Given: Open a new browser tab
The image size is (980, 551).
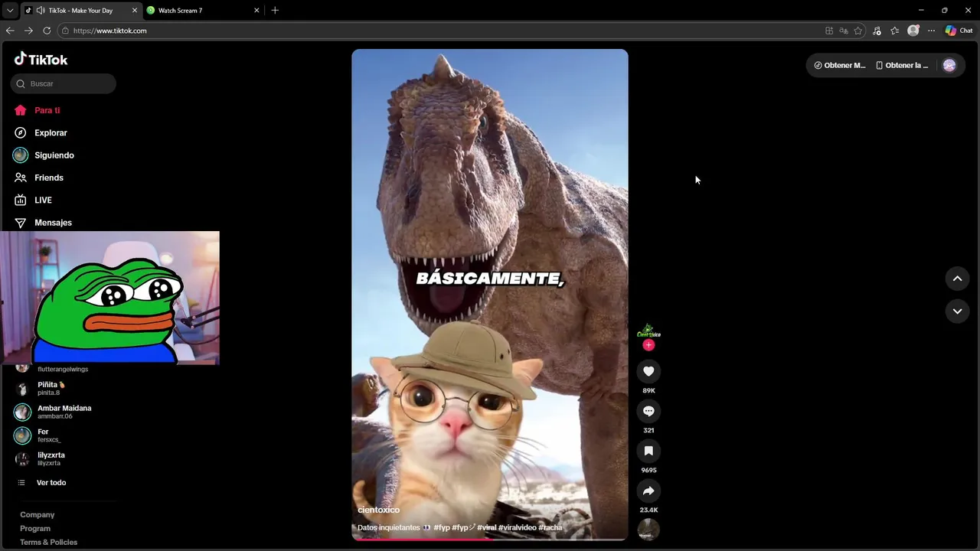Looking at the screenshot, I should (x=275, y=11).
